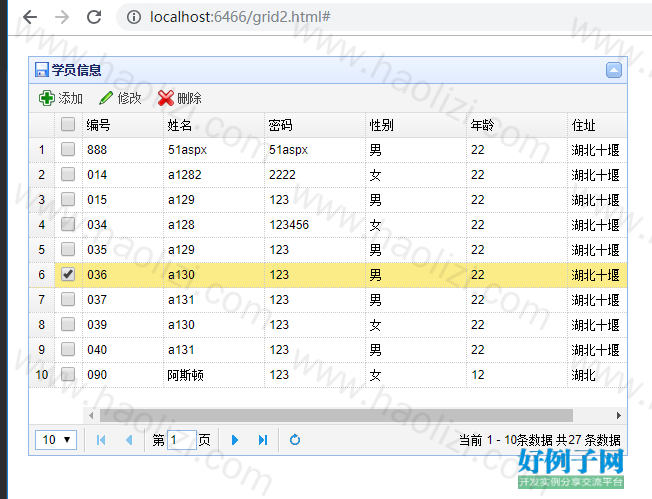Check the checkbox for row 034

tap(68, 224)
